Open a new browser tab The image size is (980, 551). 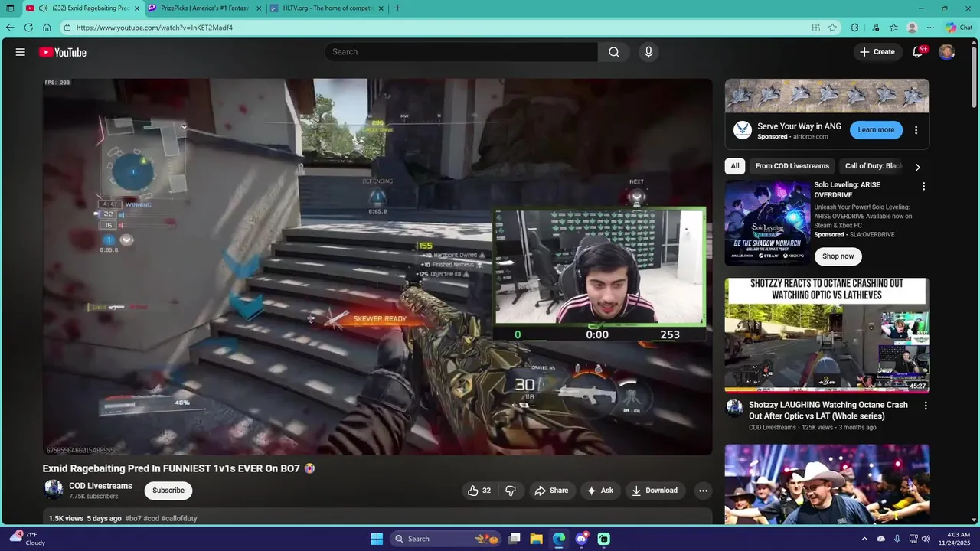397,8
